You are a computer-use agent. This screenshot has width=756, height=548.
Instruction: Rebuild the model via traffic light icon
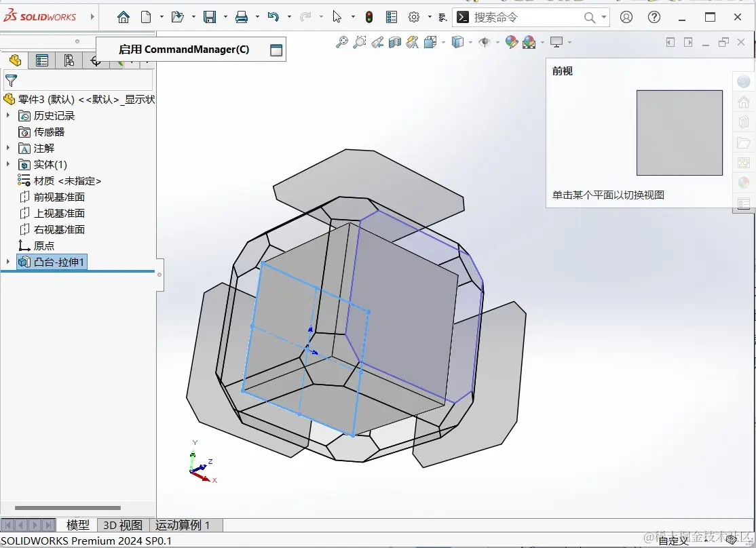click(369, 18)
